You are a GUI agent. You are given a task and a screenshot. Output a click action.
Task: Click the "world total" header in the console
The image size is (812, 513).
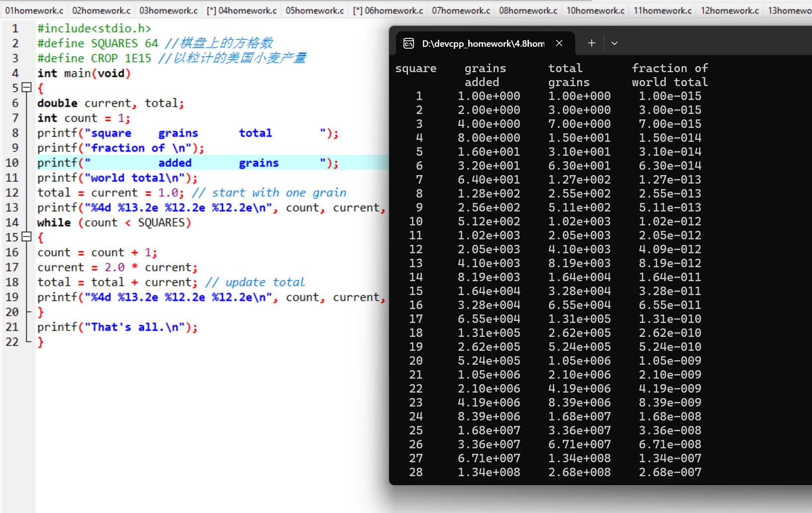coord(670,82)
